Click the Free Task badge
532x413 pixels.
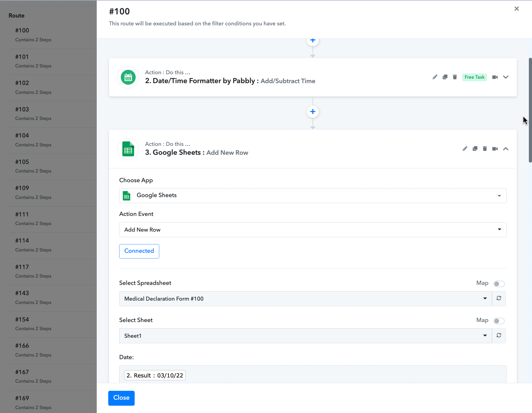click(474, 77)
